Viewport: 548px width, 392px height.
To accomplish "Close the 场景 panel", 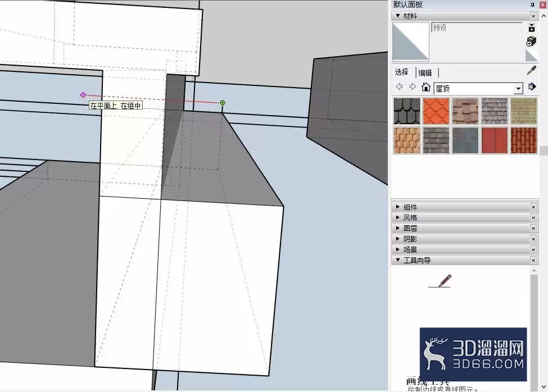I will click(x=533, y=249).
